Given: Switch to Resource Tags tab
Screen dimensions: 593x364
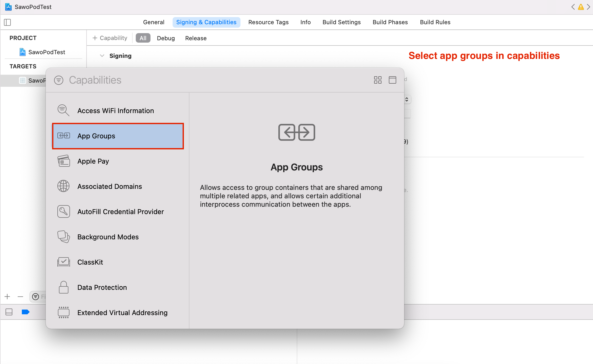Looking at the screenshot, I should click(268, 22).
